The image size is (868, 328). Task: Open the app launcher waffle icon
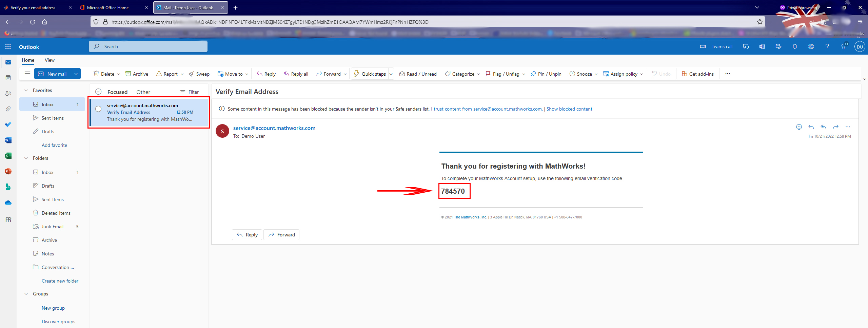pyautogui.click(x=8, y=46)
